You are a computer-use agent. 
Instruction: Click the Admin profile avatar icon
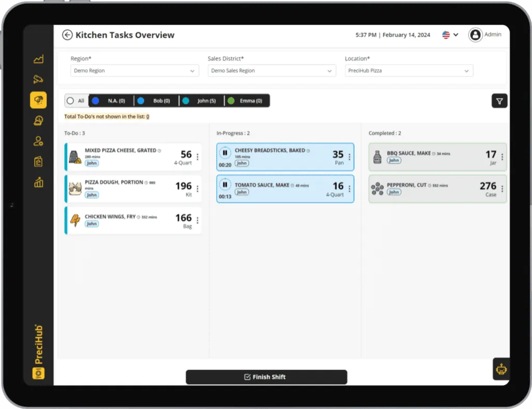475,35
